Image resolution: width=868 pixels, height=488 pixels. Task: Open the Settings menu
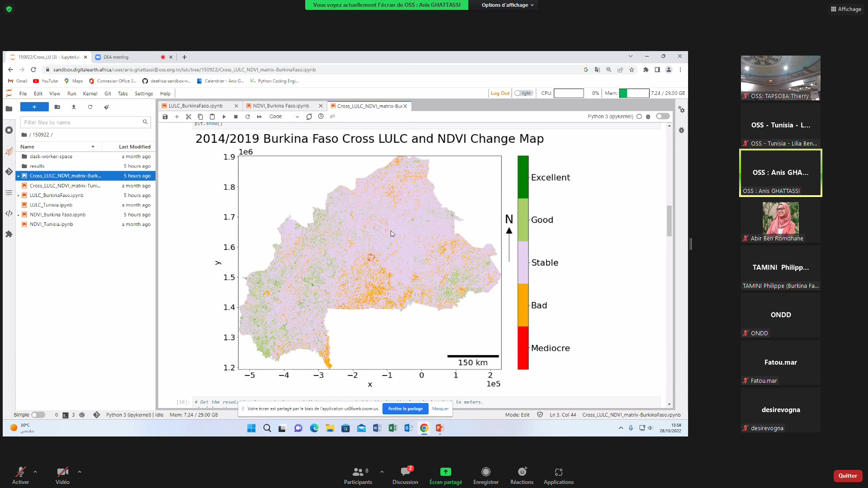pos(144,94)
